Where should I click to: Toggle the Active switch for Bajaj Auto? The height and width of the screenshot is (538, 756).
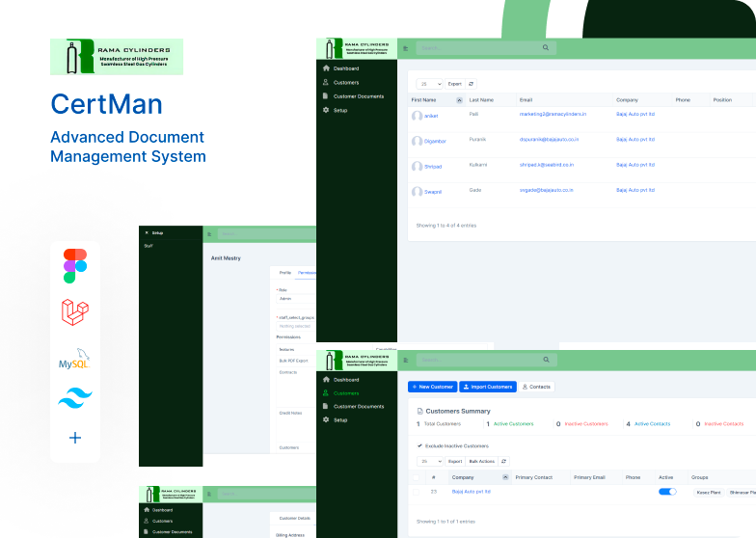pos(666,492)
